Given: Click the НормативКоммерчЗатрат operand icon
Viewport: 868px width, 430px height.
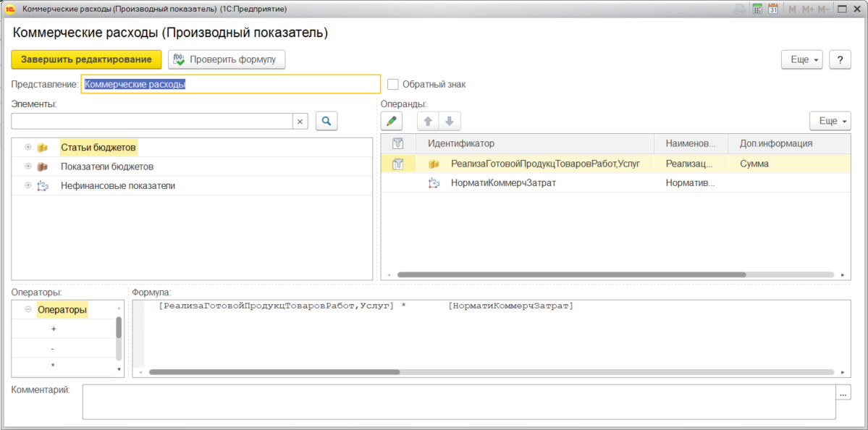Looking at the screenshot, I should (x=434, y=182).
